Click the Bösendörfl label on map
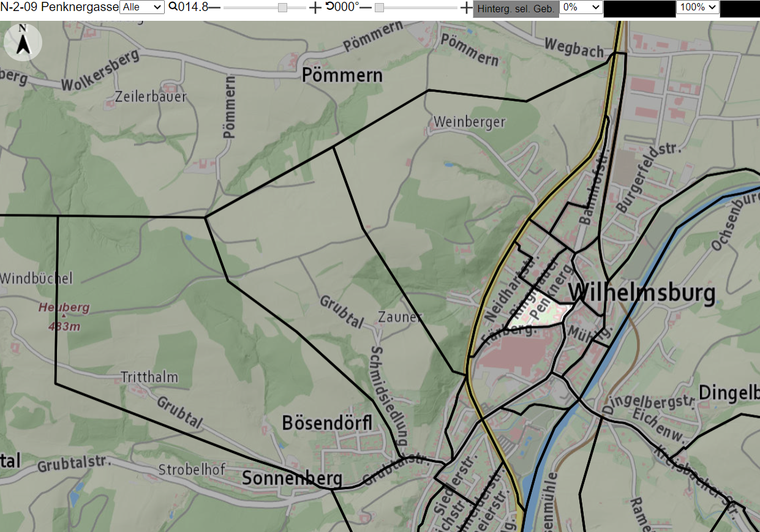The image size is (760, 532). tap(327, 422)
